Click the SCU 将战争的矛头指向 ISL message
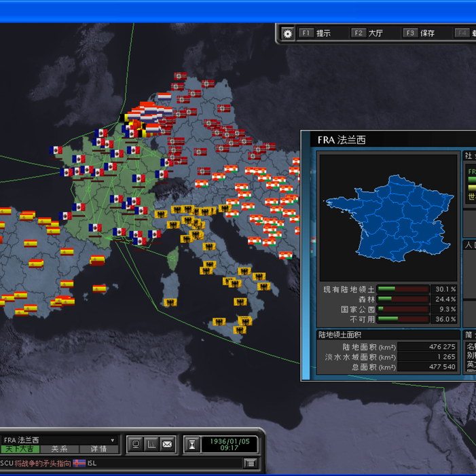The width and height of the screenshot is (476, 476). pyautogui.click(x=48, y=463)
